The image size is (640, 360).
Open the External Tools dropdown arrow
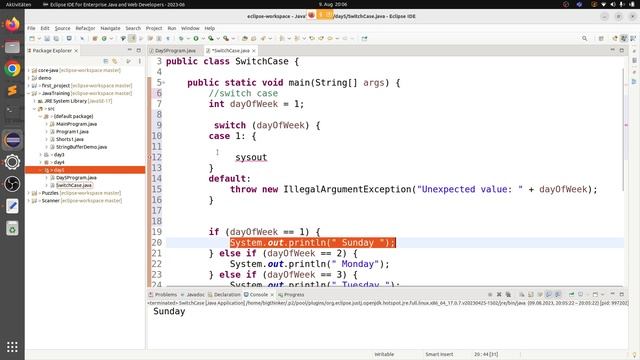tap(233, 38)
